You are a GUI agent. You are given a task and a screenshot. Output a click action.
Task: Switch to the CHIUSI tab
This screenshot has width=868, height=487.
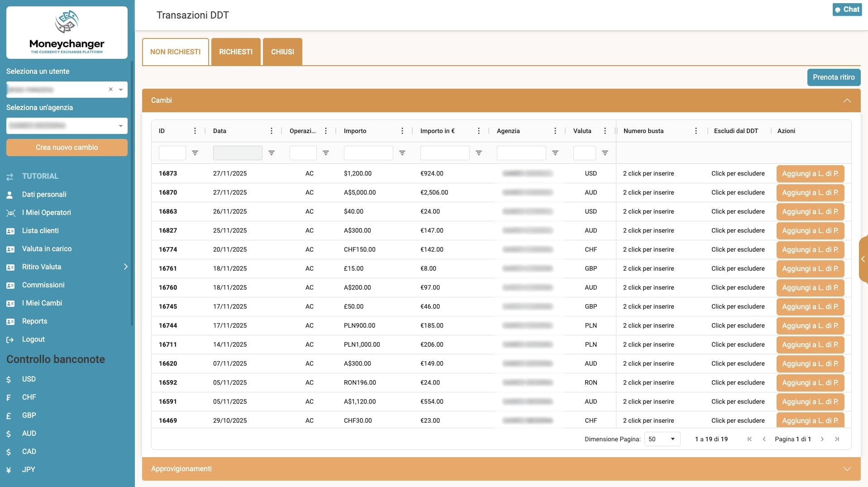point(282,52)
